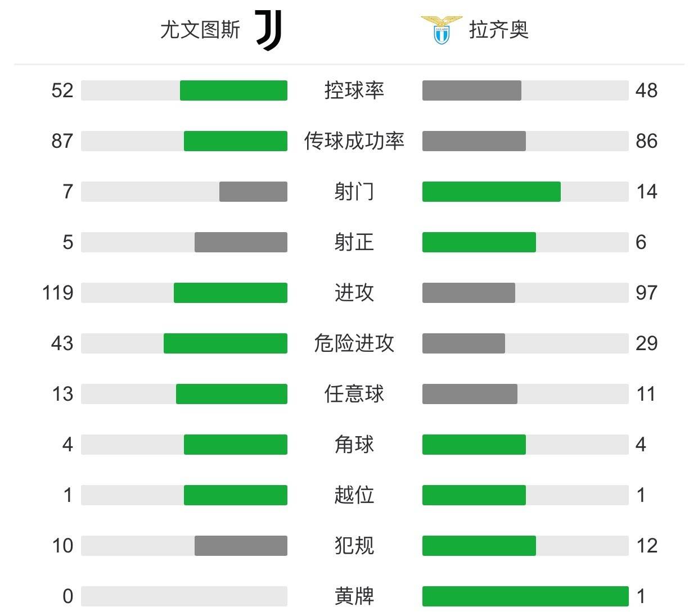The height and width of the screenshot is (616, 698).
Task: Click the Lazio eagle crest logo
Action: coord(442,30)
